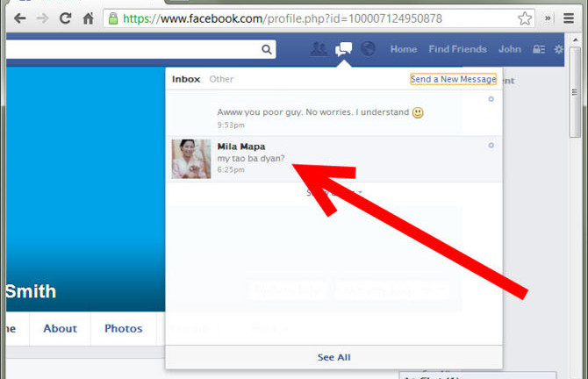Mark Mila Mapa's message as unread
This screenshot has height=379, width=588.
[491, 145]
